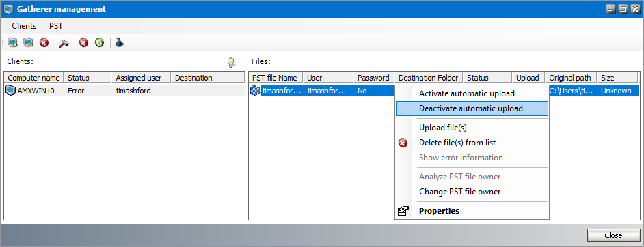The width and height of the screenshot is (644, 247).
Task: Click the hammer tool toolbar icon
Action: pyautogui.click(x=64, y=42)
